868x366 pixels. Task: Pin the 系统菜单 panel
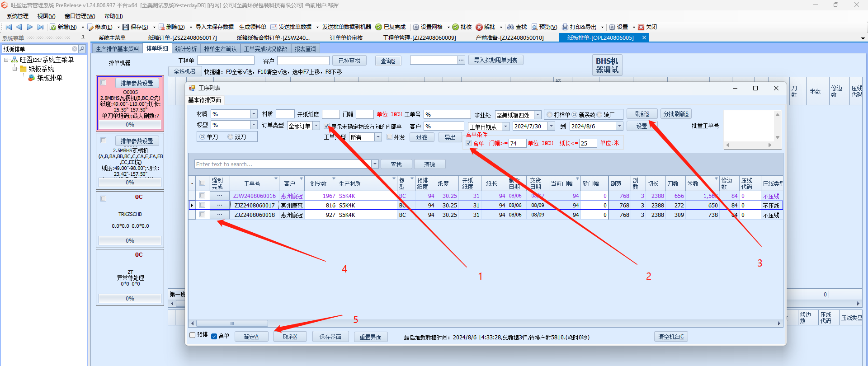pyautogui.click(x=83, y=38)
